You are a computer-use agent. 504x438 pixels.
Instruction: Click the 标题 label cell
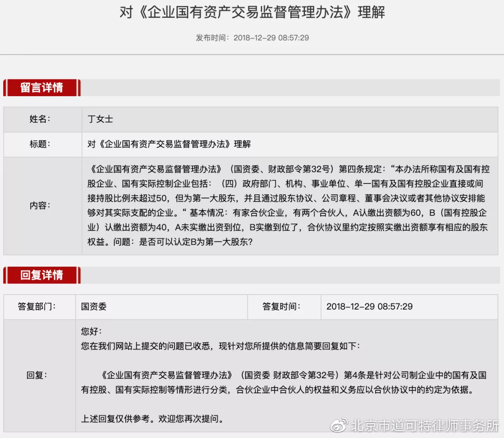point(43,144)
